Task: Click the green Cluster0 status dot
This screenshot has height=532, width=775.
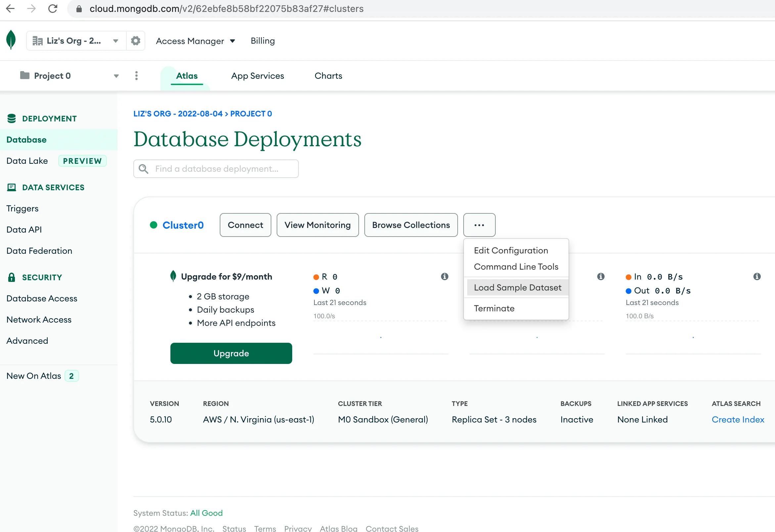Action: [154, 225]
